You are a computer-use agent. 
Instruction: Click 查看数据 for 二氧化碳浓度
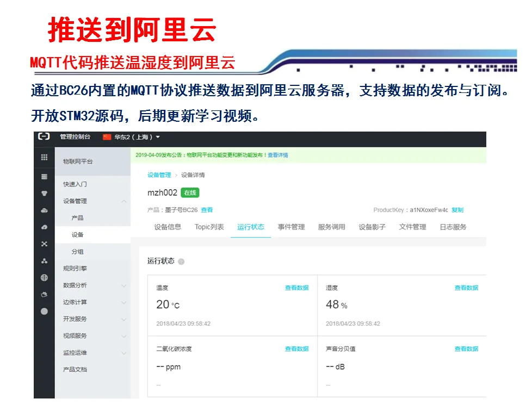pyautogui.click(x=297, y=348)
